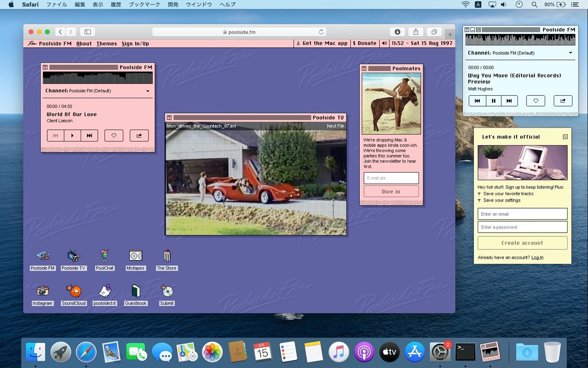Open the Themes menu
This screenshot has width=588, height=368.
[x=107, y=43]
